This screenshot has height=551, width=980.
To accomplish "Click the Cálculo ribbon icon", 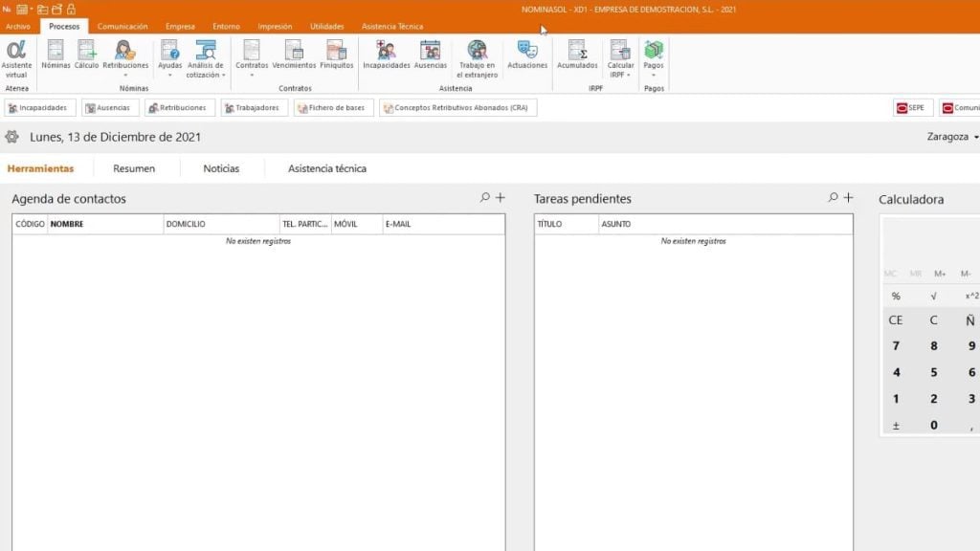I will 86,55.
